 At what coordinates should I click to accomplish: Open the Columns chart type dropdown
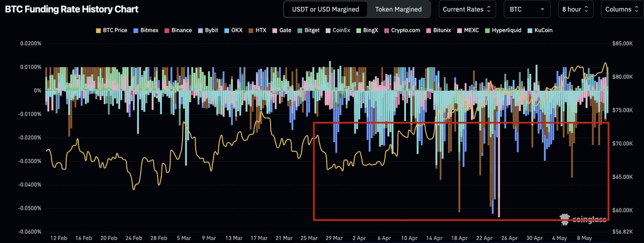tap(622, 9)
